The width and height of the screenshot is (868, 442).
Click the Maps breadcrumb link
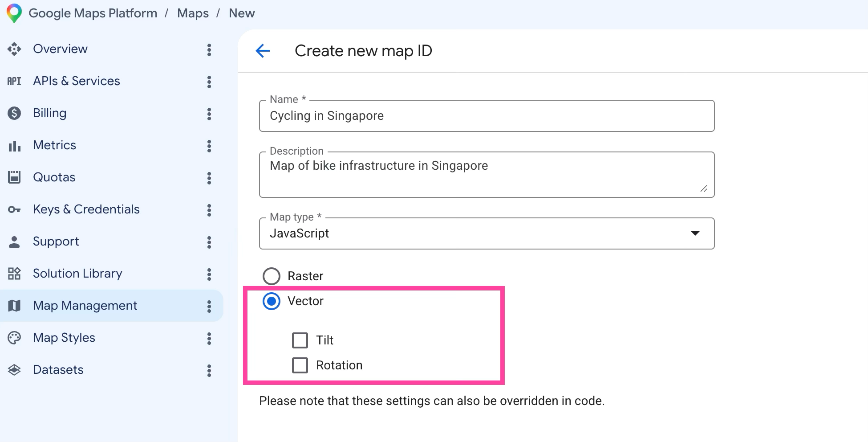193,13
